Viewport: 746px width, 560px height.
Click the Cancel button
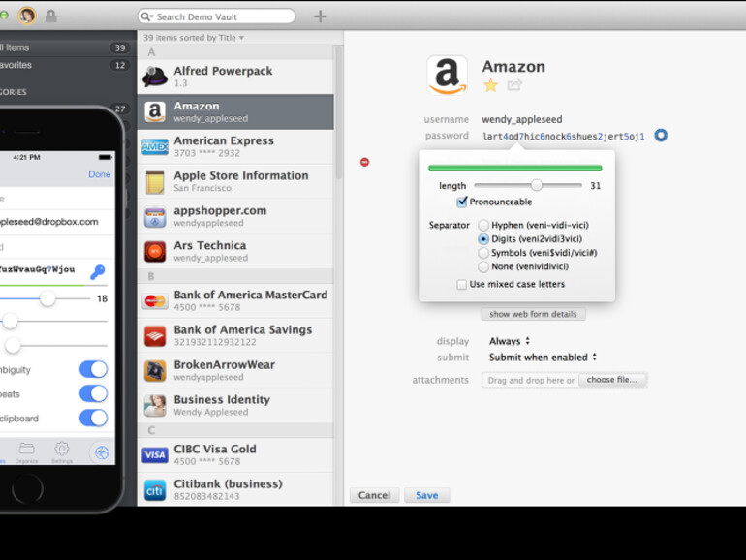[x=374, y=495]
